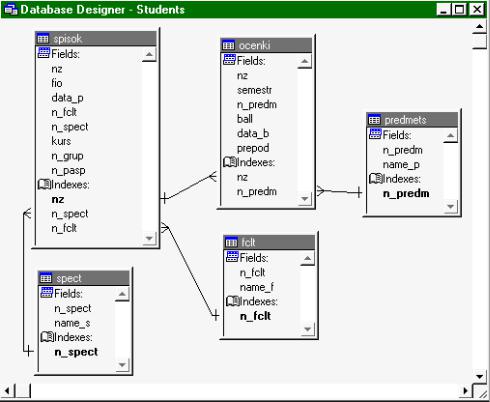Select the bold n_fclt index in fclt
The image size is (490, 402).
click(255, 316)
